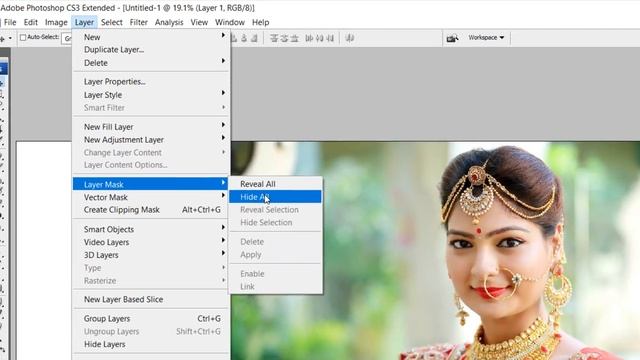Open the File menu
The height and width of the screenshot is (360, 640).
pos(10,22)
